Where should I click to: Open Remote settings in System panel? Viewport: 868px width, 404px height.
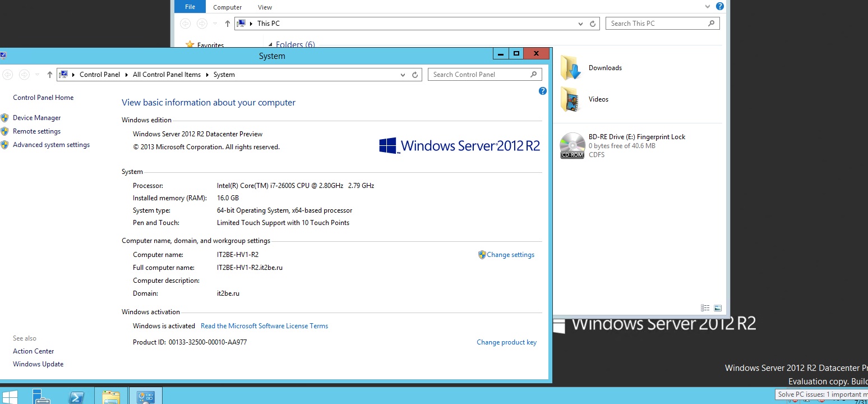36,131
